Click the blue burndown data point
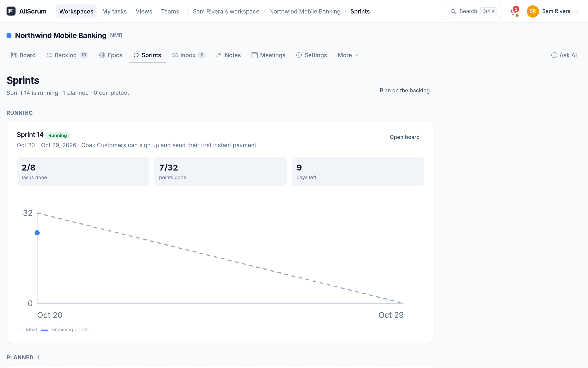The image size is (588, 368). [37, 233]
